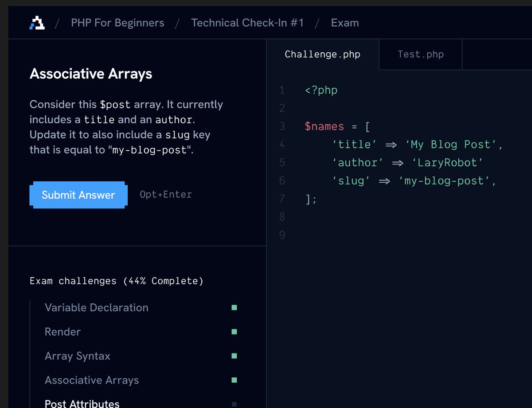Click the 'author' key in code editor
The image size is (532, 408).
click(357, 163)
